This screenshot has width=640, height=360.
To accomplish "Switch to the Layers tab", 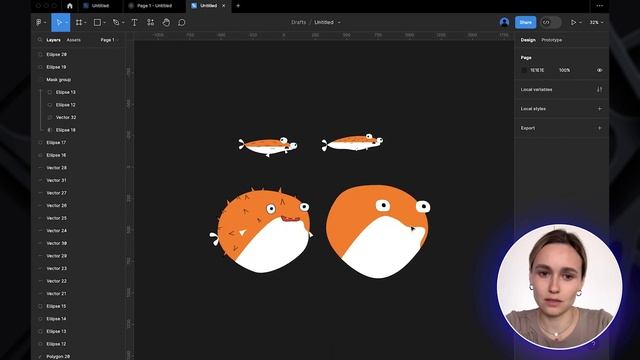I will click(53, 40).
